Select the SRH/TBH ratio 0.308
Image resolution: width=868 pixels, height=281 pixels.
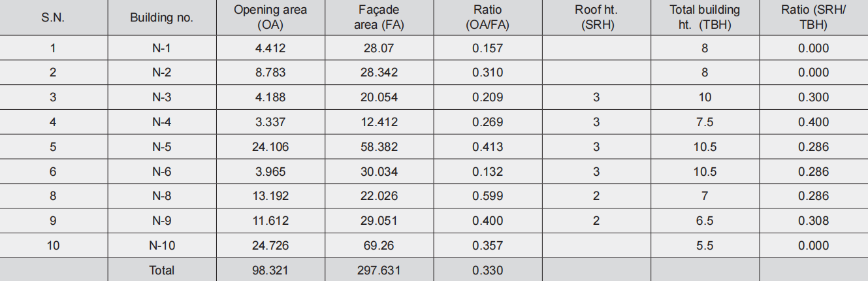(813, 221)
